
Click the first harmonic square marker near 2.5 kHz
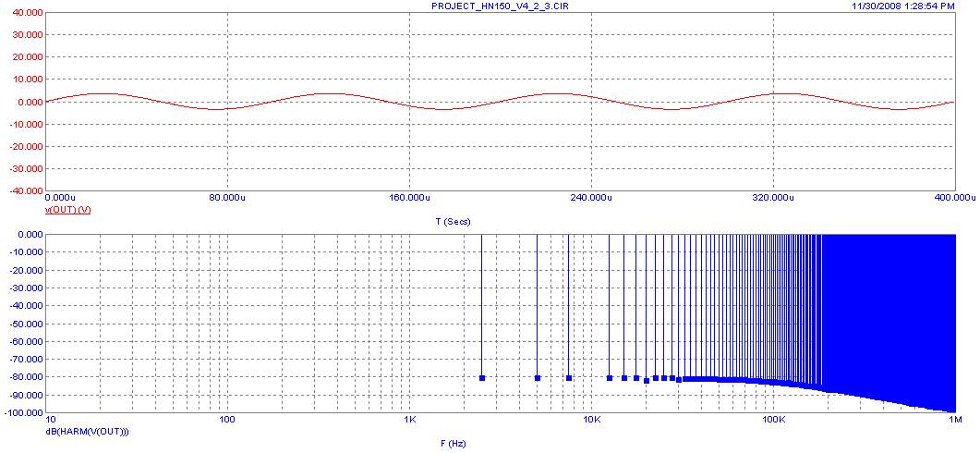pos(482,378)
